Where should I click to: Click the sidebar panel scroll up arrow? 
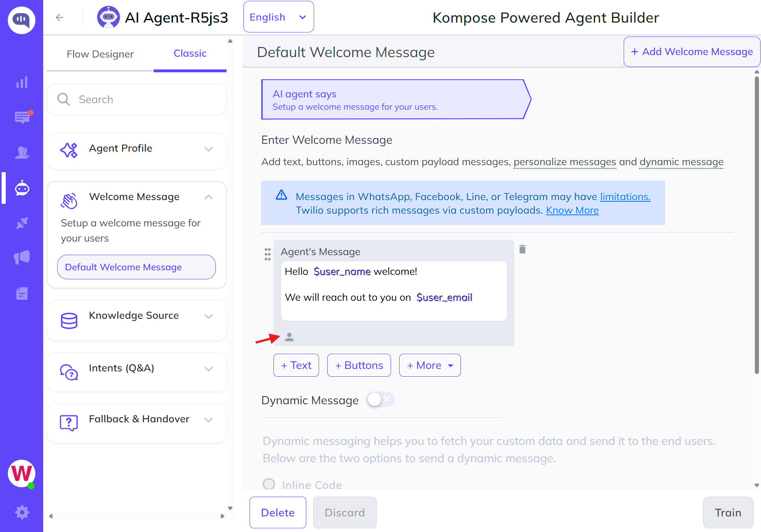click(x=230, y=41)
